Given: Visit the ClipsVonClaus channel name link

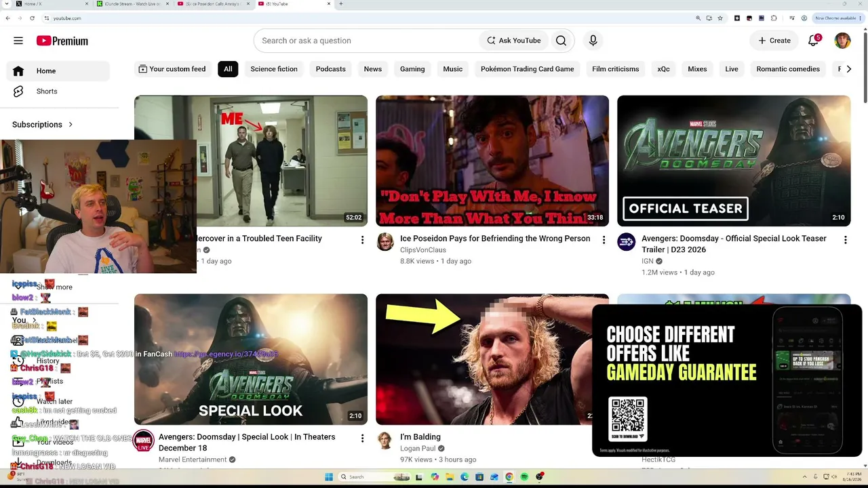Looking at the screenshot, I should pyautogui.click(x=423, y=250).
